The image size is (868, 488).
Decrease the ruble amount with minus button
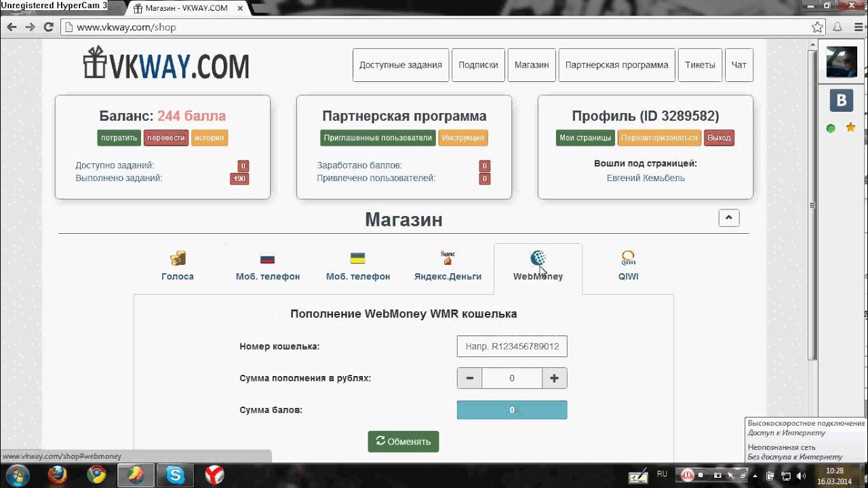click(469, 378)
